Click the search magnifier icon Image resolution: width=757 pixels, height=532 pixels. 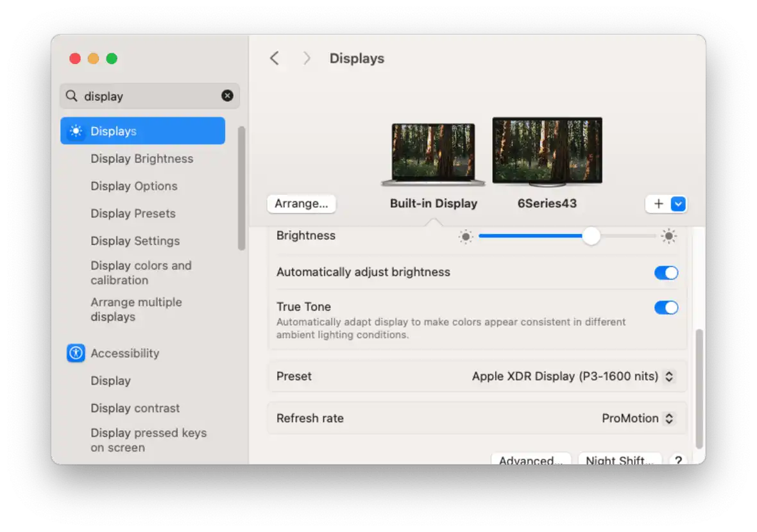pyautogui.click(x=71, y=96)
